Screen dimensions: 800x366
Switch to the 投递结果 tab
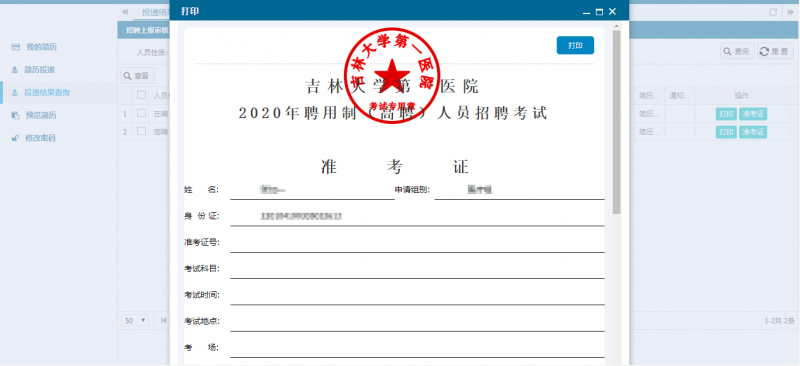pos(155,12)
